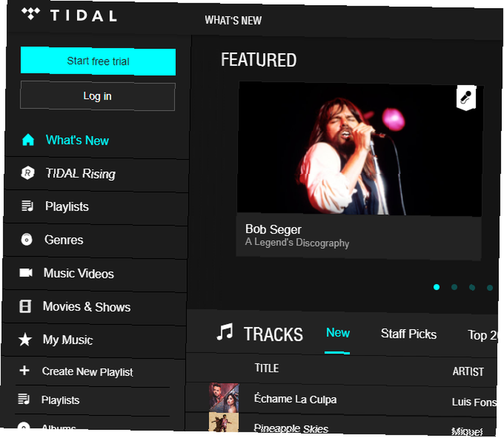The image size is (504, 438).
Task: Click 'A Legend's Discography' subtitle
Action: tap(297, 243)
